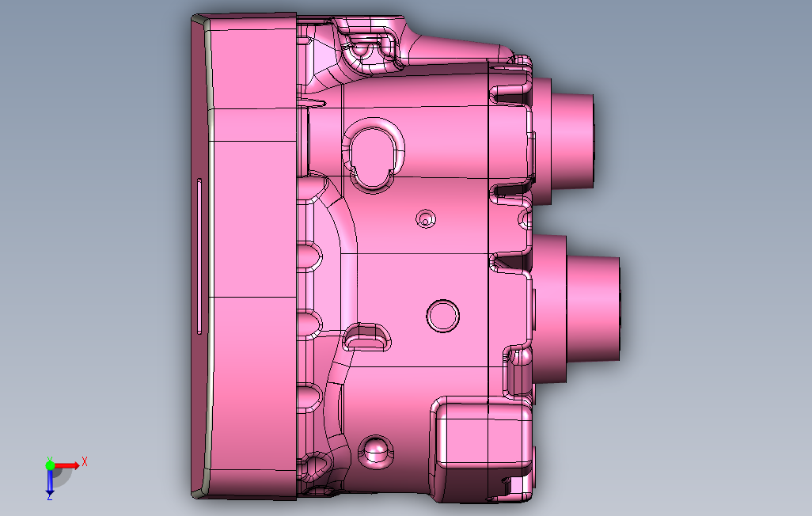Click the red X axis arrow of the triad

click(67, 465)
